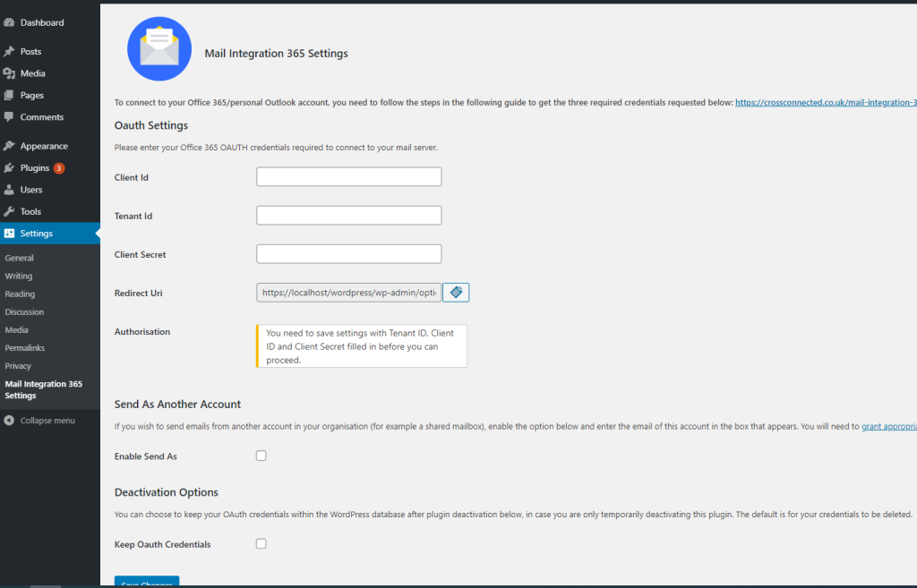Click the Pages document icon
This screenshot has height=588, width=917.
(x=9, y=95)
